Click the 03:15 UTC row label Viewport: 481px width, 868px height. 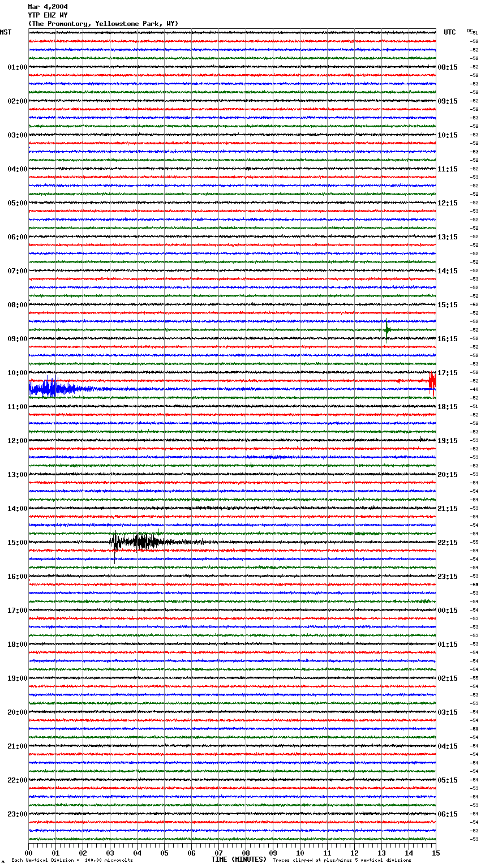click(448, 712)
